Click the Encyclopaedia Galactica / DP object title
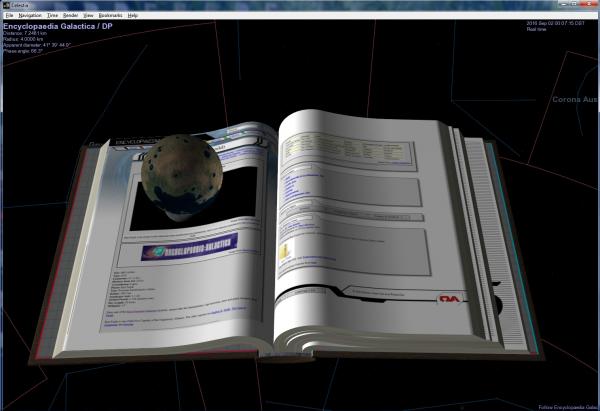 (x=58, y=26)
